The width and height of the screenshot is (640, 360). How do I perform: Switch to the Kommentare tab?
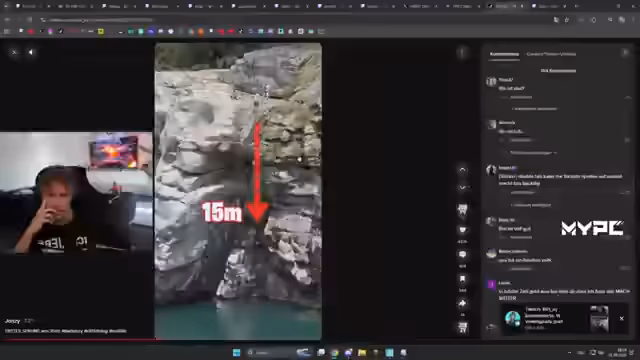pyautogui.click(x=504, y=54)
